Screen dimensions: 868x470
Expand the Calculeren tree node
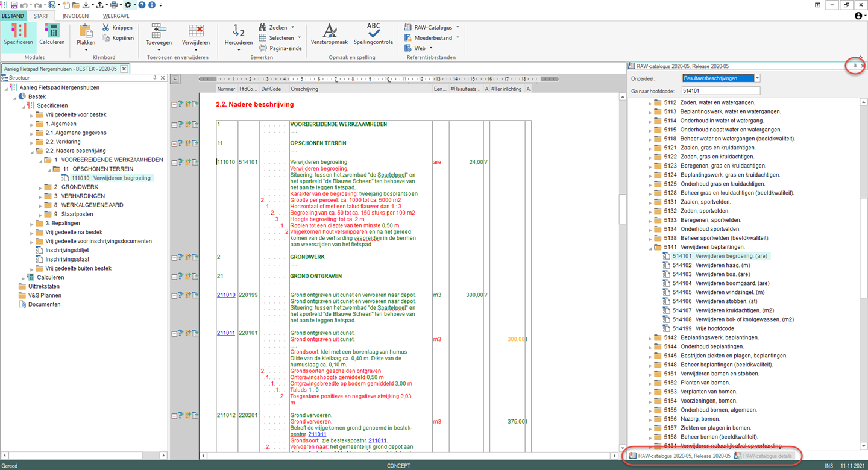click(24, 278)
